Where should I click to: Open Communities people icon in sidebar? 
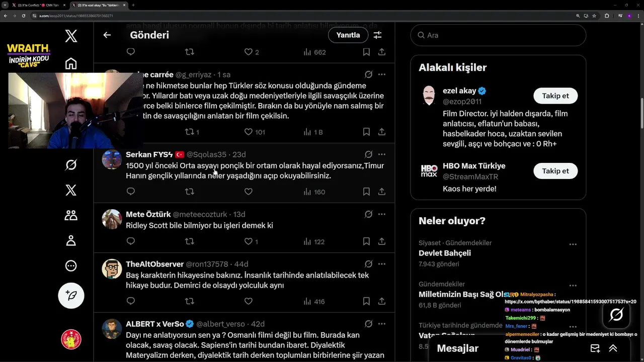(x=71, y=215)
